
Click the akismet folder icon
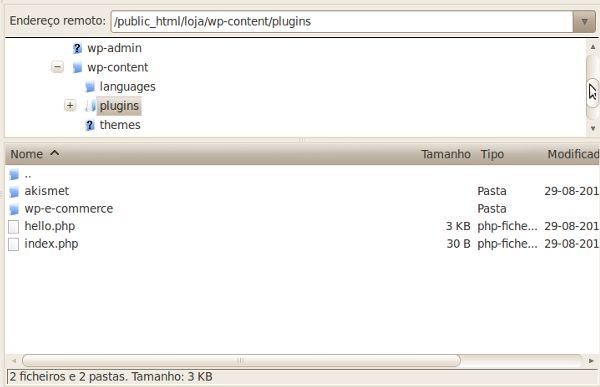[14, 192]
